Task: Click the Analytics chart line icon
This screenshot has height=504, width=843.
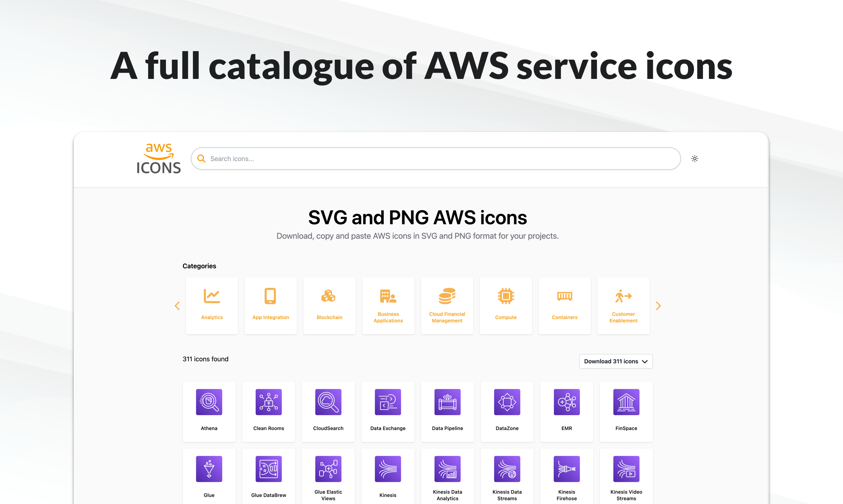Action: coord(212,296)
